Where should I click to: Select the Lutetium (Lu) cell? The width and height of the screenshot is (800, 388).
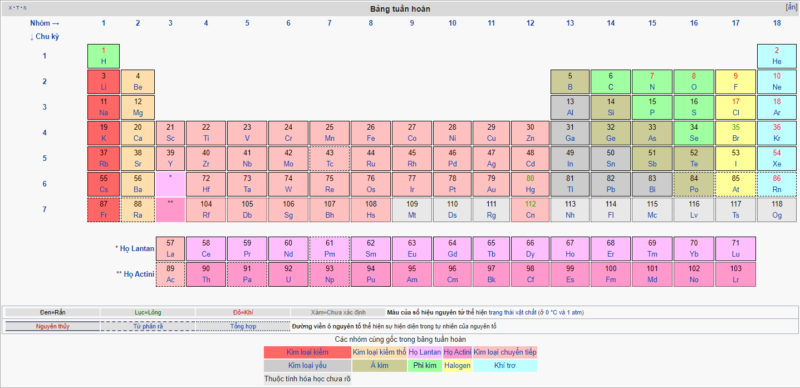735,248
